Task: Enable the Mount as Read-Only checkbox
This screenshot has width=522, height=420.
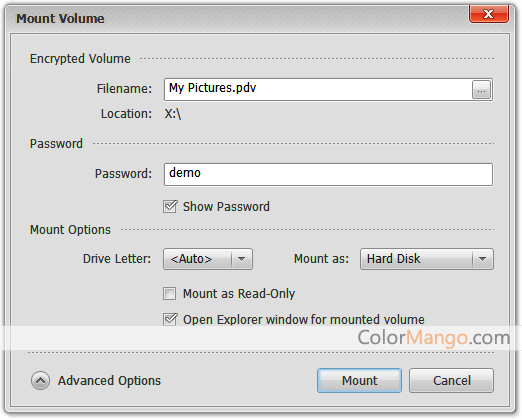Action: click(x=170, y=294)
